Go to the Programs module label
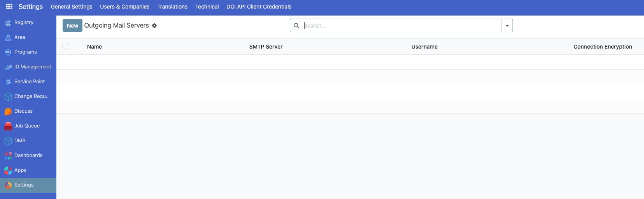This screenshot has width=644, height=199. [x=26, y=52]
